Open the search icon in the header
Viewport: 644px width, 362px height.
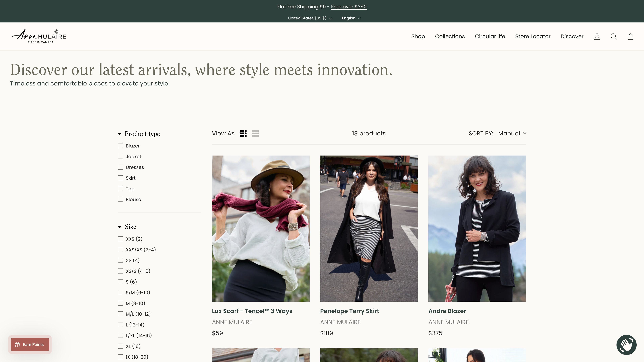pos(614,37)
